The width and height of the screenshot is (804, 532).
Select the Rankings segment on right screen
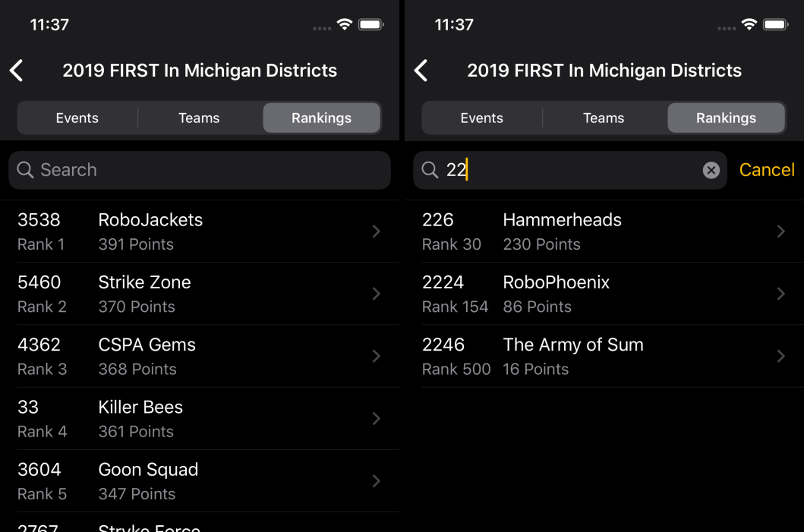coord(726,118)
